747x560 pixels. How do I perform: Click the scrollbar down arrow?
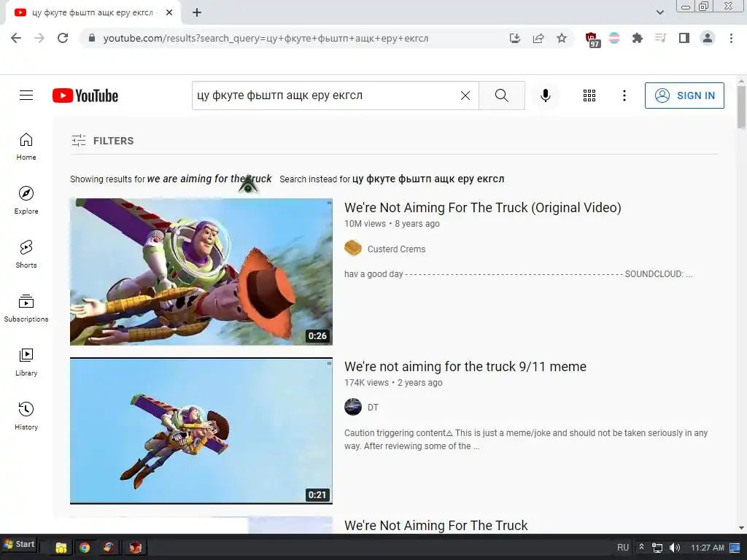[741, 528]
